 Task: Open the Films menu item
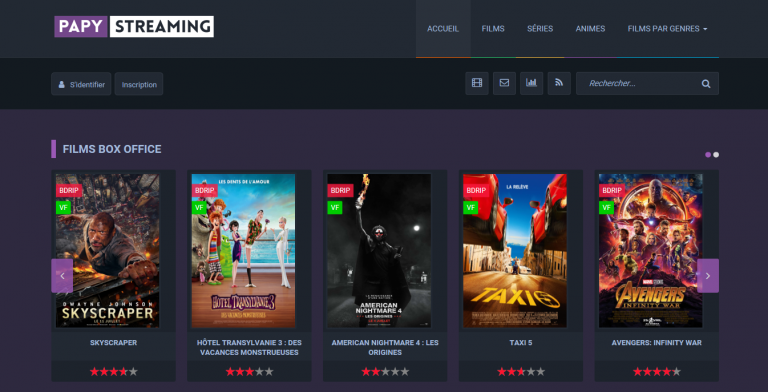point(493,29)
